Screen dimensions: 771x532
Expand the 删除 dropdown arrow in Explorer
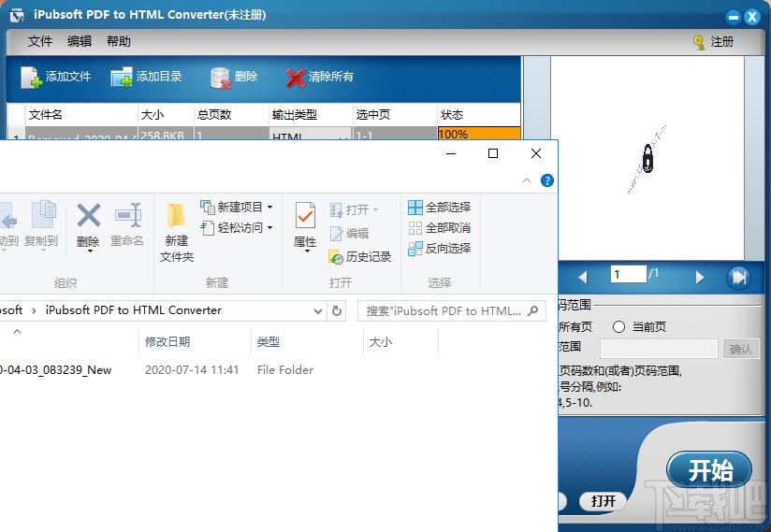(x=90, y=251)
